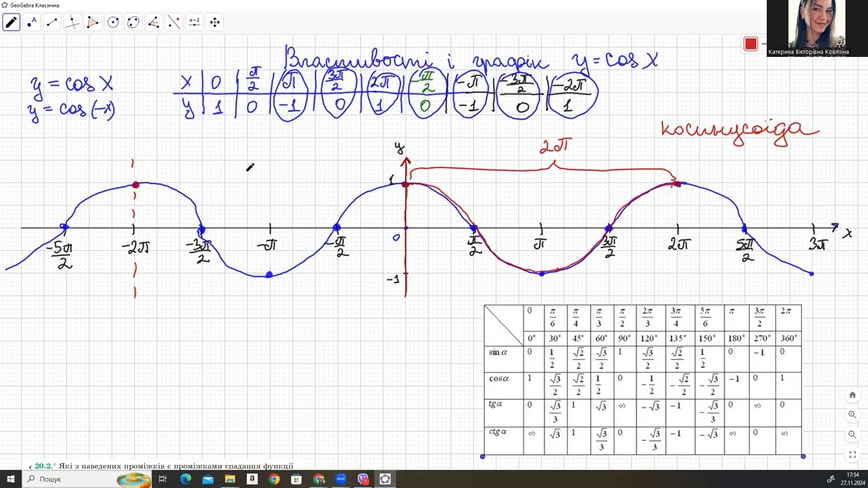Click the bottom-right corner point of table image
The width and height of the screenshot is (868, 488).
[x=803, y=456]
